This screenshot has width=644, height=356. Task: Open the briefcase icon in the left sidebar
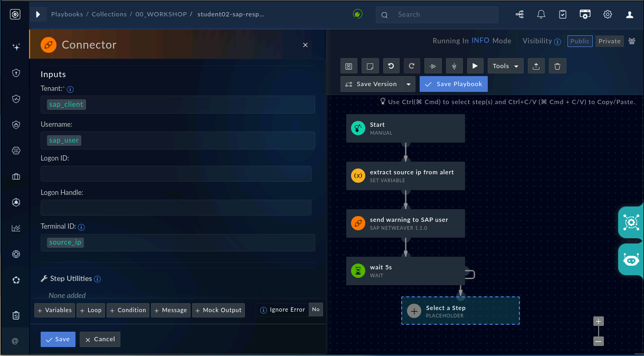click(16, 176)
